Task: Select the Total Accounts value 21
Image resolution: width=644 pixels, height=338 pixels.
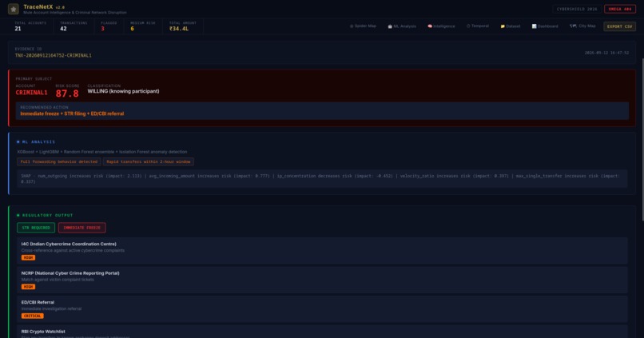Action: [18, 29]
